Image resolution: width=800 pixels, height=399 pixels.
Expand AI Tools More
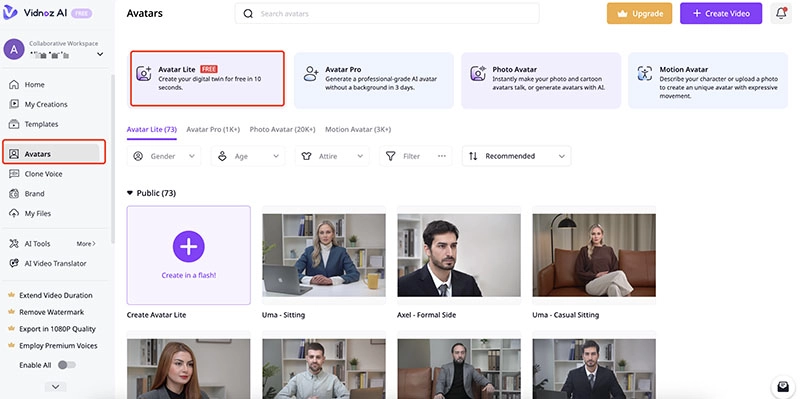click(x=86, y=244)
